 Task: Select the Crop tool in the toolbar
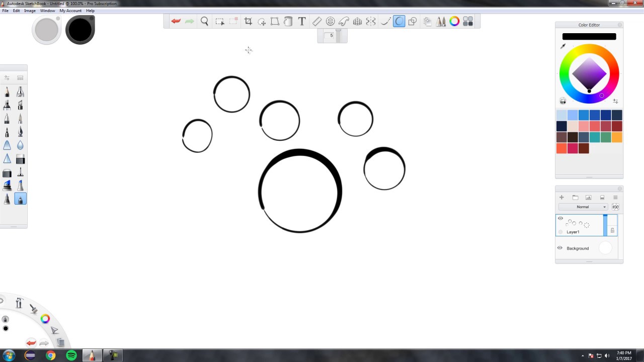coord(249,21)
